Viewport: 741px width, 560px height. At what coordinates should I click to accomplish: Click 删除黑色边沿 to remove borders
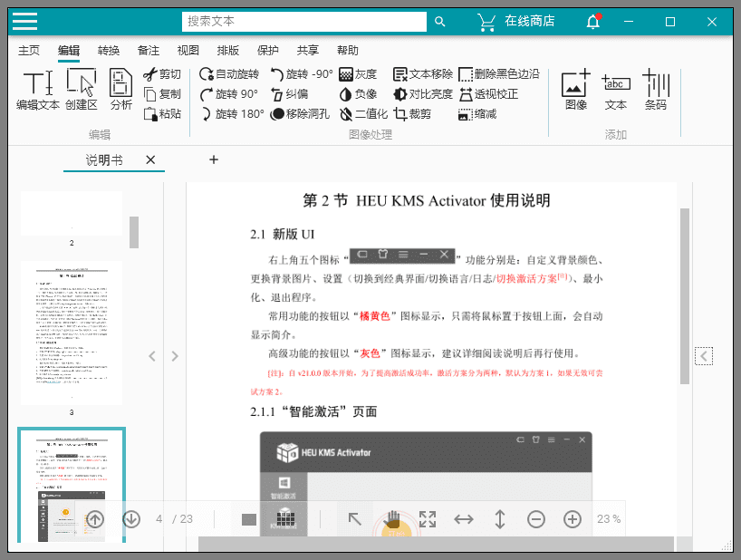coord(499,74)
